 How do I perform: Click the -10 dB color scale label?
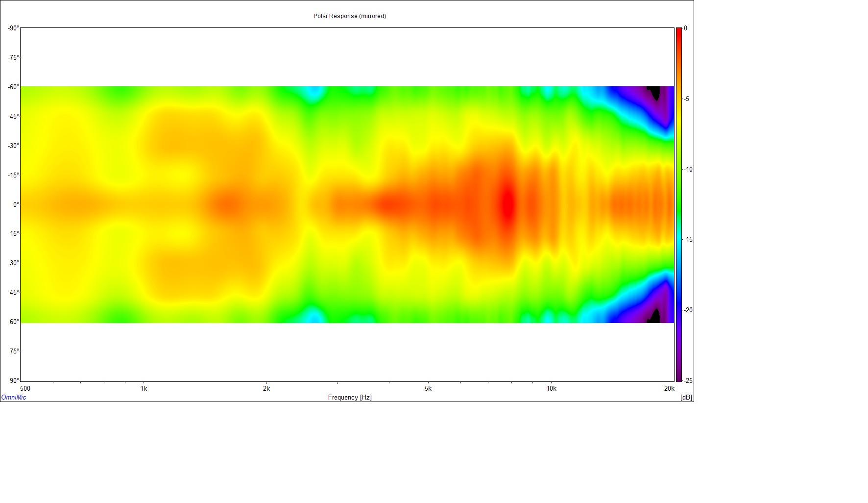pos(687,170)
